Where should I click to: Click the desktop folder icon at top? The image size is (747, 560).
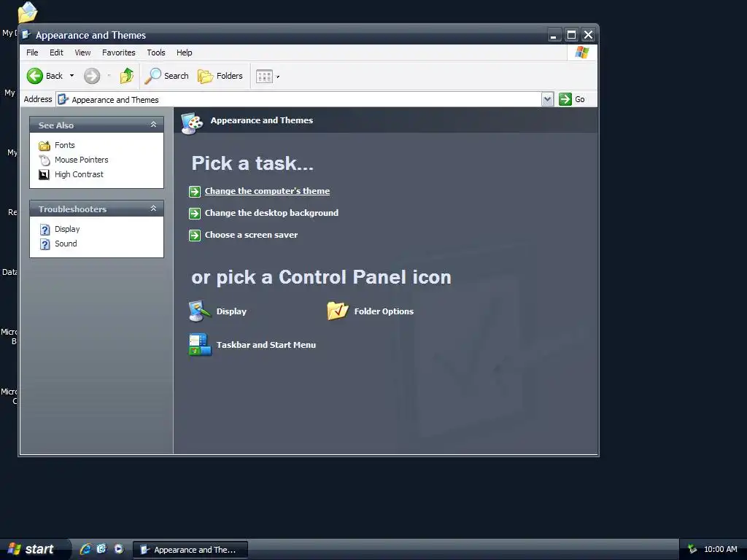[28, 12]
